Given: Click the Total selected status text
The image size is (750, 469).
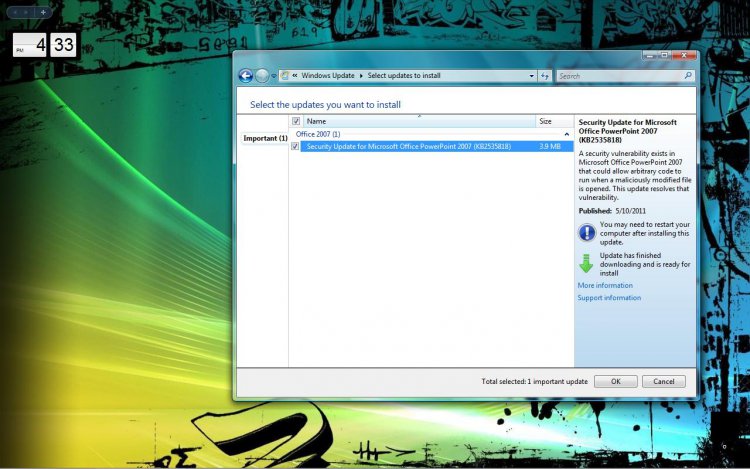Looking at the screenshot, I should click(534, 382).
